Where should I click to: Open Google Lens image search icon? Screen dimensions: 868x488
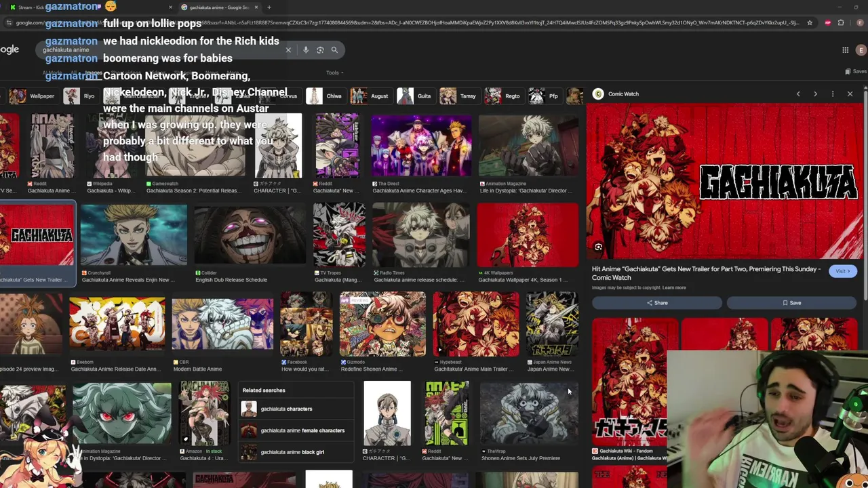coord(320,49)
